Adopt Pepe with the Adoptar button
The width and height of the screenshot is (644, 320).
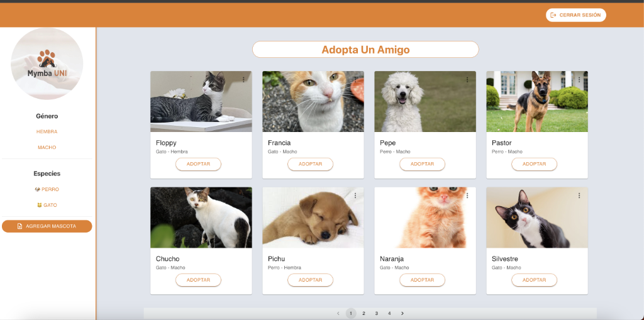click(422, 164)
